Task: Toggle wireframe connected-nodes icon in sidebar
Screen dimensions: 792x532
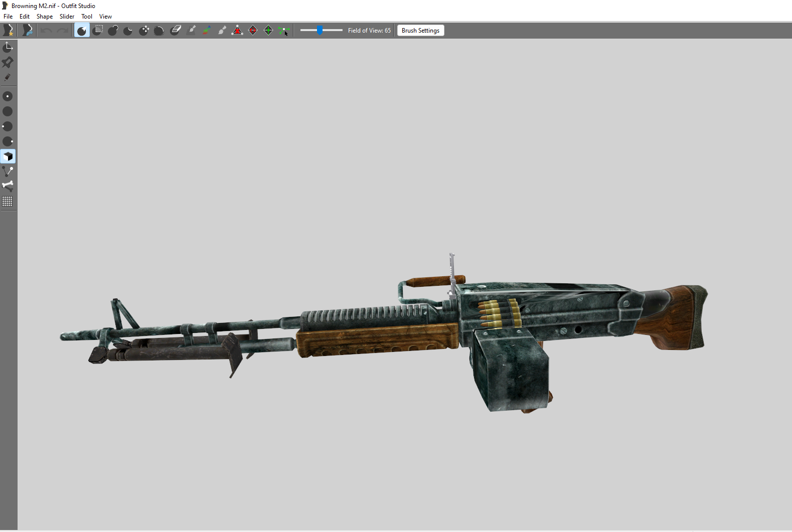Action: [8, 171]
